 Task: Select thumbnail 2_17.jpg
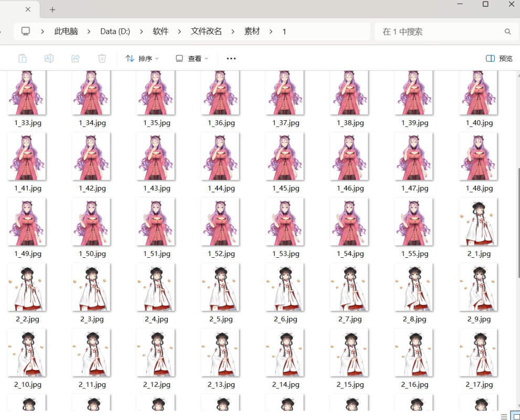(478, 352)
